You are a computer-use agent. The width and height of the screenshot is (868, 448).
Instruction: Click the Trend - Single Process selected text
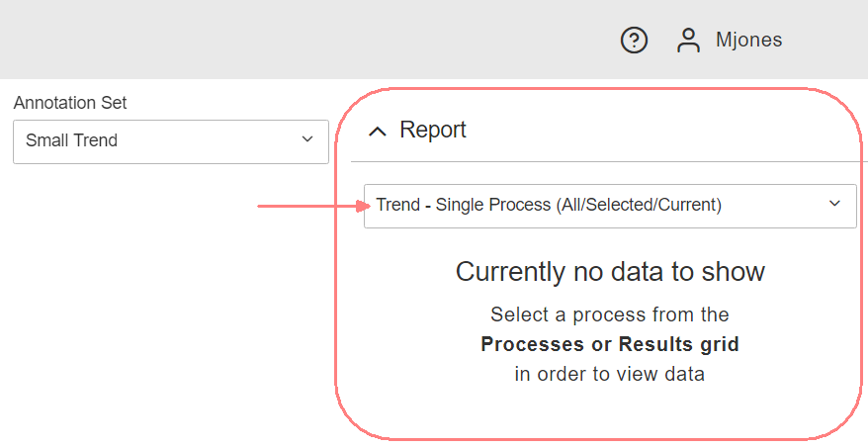tap(549, 206)
